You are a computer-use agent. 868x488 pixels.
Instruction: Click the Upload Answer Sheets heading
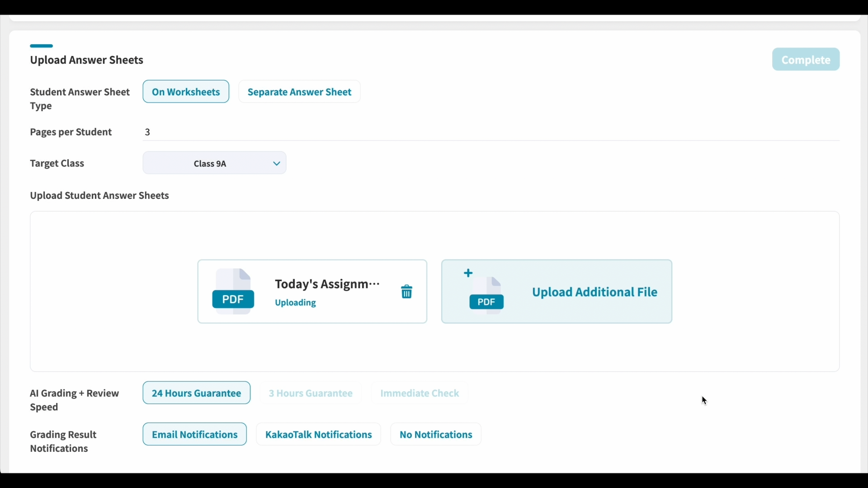(87, 60)
